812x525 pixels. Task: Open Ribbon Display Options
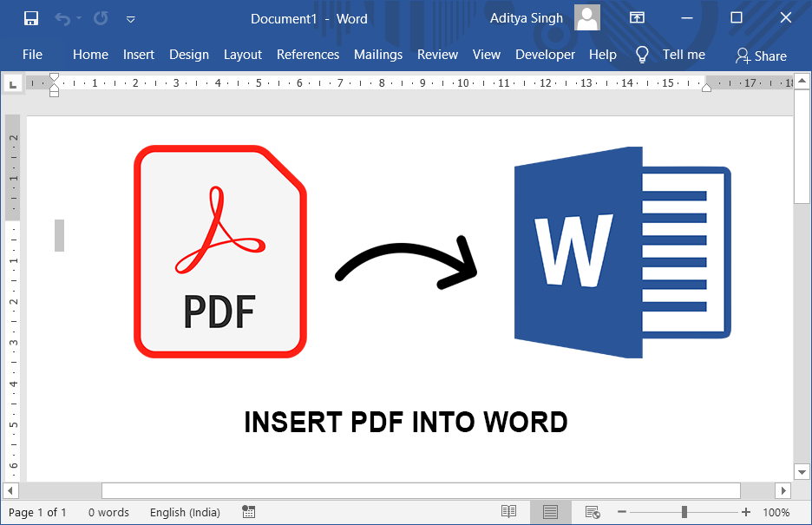[x=638, y=17]
